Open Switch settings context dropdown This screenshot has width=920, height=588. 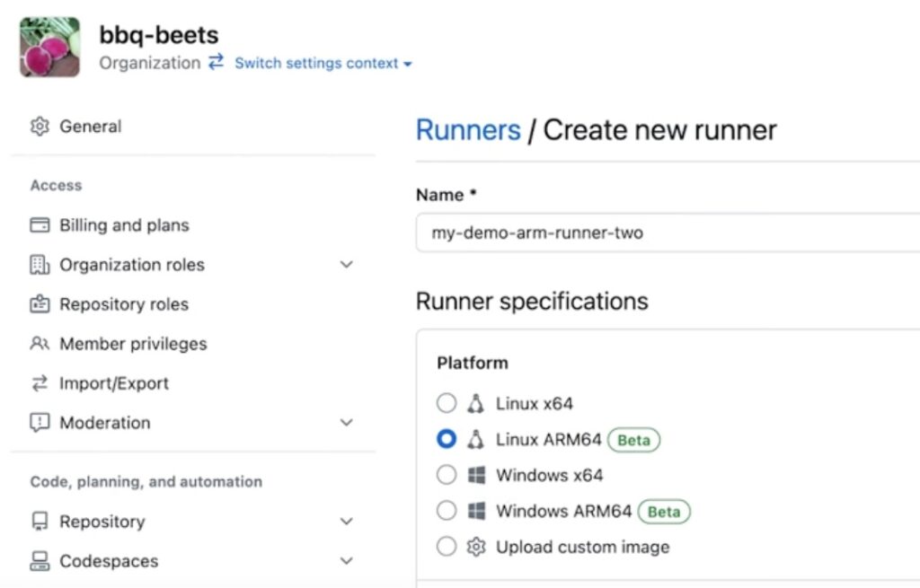[323, 64]
